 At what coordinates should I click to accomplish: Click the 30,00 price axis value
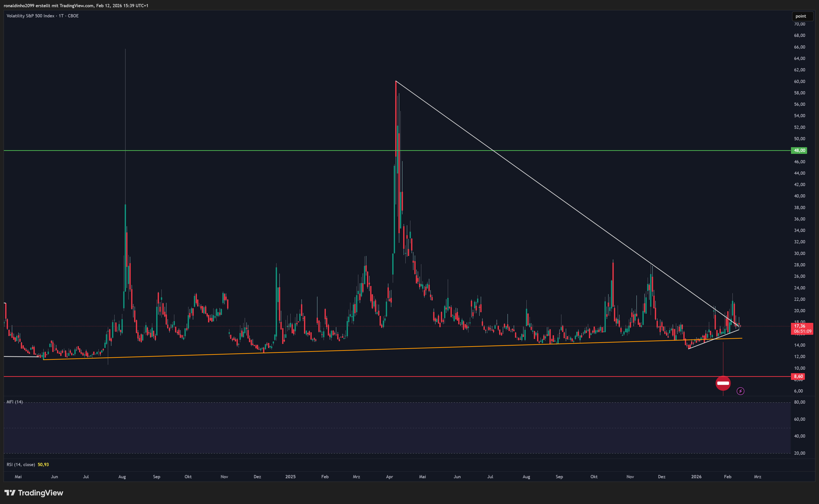coord(799,253)
